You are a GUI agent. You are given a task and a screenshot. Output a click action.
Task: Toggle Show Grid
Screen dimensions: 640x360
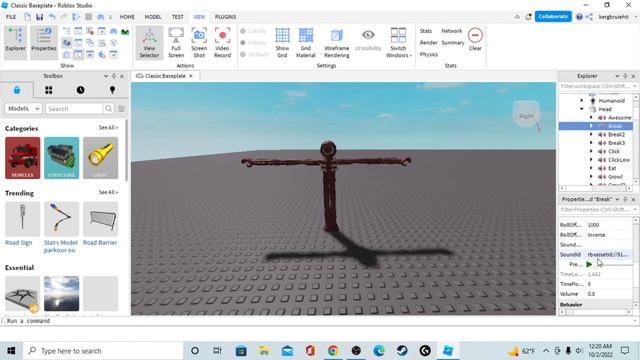[x=282, y=42]
